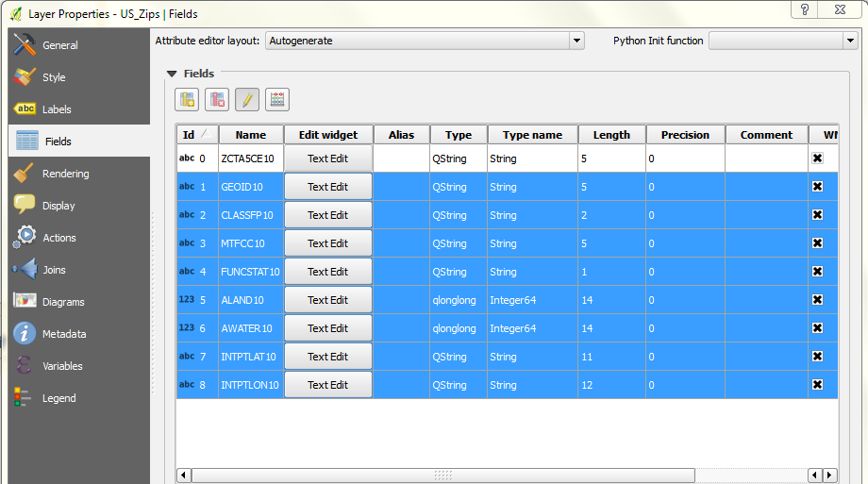This screenshot has height=484, width=868.
Task: Click the Text Edit widget for INTPTLON10
Action: pyautogui.click(x=327, y=384)
